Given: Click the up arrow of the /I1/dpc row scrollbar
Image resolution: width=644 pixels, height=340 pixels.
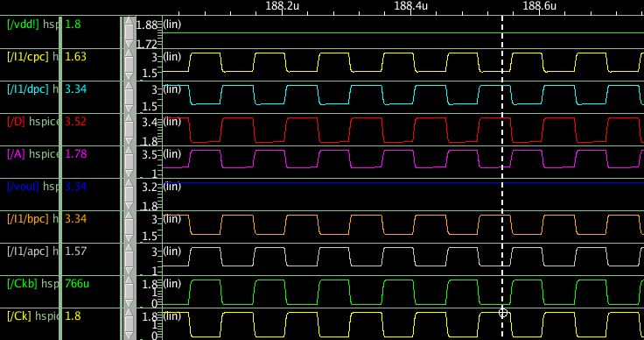Looking at the screenshot, I should coord(129,85).
